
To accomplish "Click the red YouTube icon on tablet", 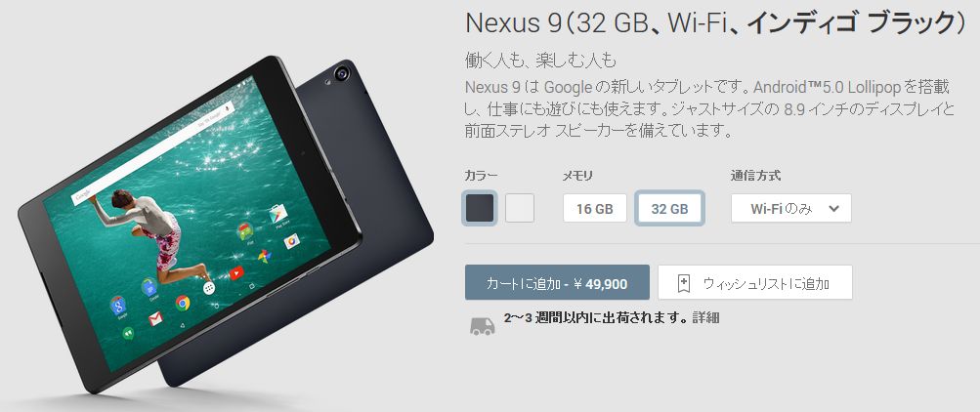I will [x=235, y=272].
